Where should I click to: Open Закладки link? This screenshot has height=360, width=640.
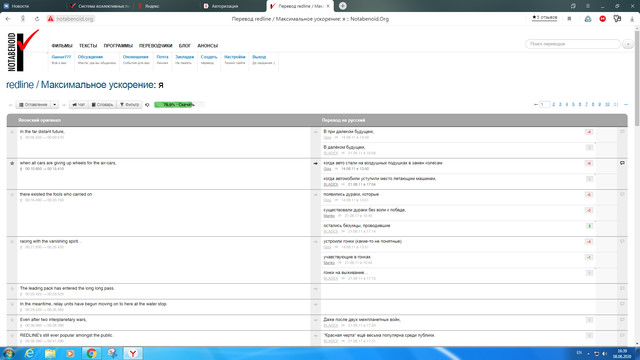pyautogui.click(x=184, y=57)
